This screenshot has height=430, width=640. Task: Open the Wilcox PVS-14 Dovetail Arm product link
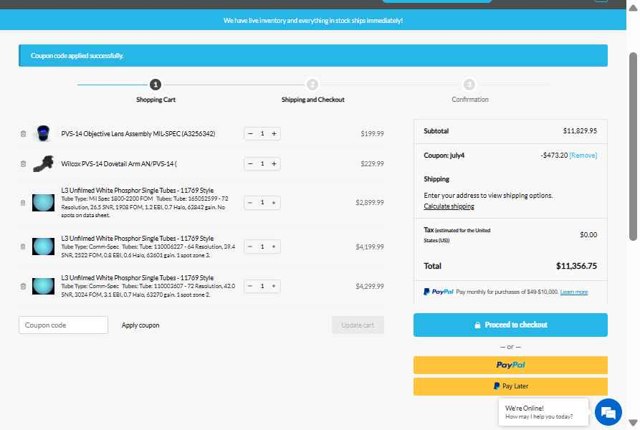pyautogui.click(x=119, y=164)
